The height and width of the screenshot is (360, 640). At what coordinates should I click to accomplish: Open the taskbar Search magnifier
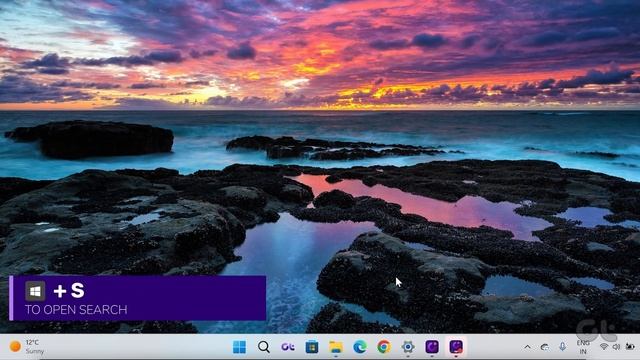point(264,347)
